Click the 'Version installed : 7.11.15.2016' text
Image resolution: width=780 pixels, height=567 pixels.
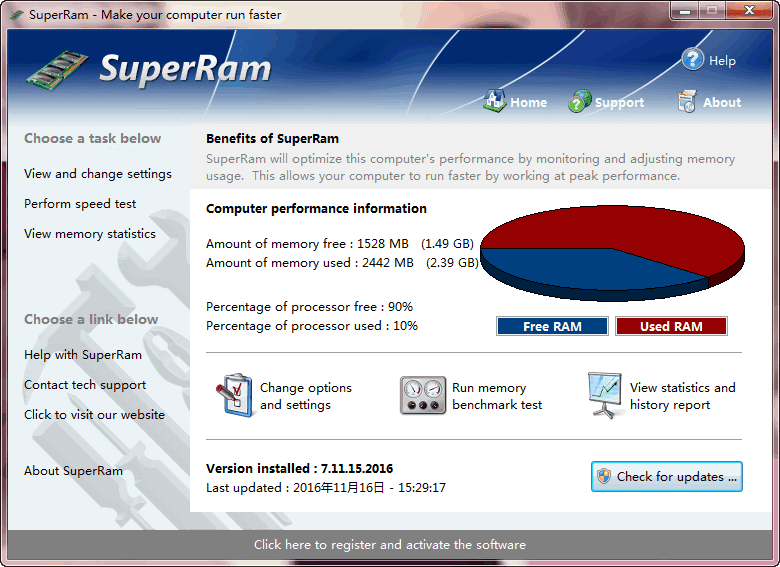point(299,469)
